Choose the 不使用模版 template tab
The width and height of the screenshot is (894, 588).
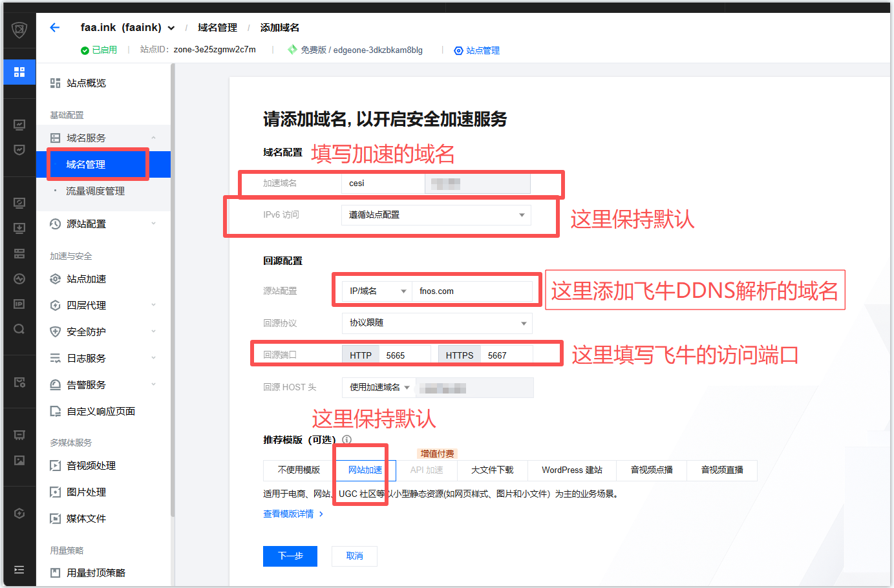tap(299, 470)
